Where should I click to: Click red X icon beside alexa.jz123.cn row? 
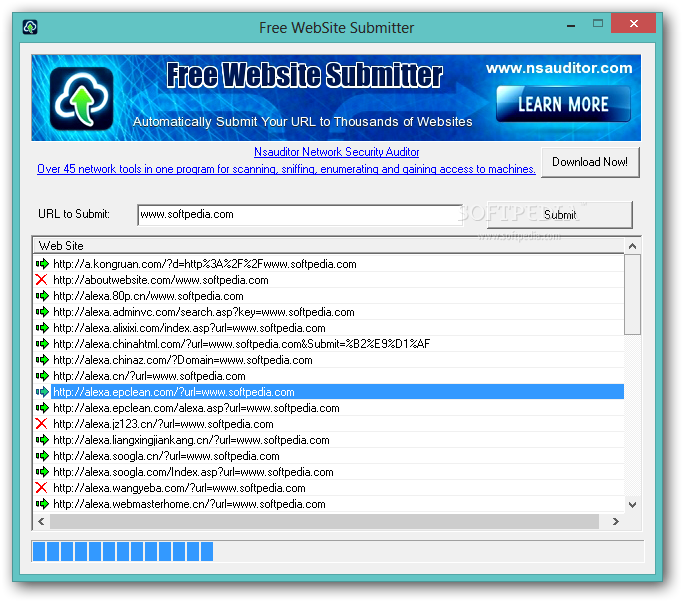pyautogui.click(x=42, y=423)
